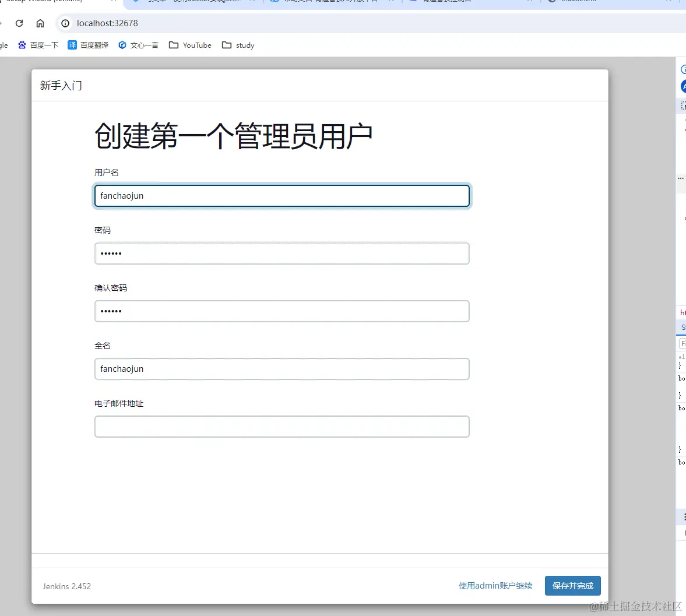The width and height of the screenshot is (686, 616).
Task: Reload the page with the refresh icon
Action: 19,23
